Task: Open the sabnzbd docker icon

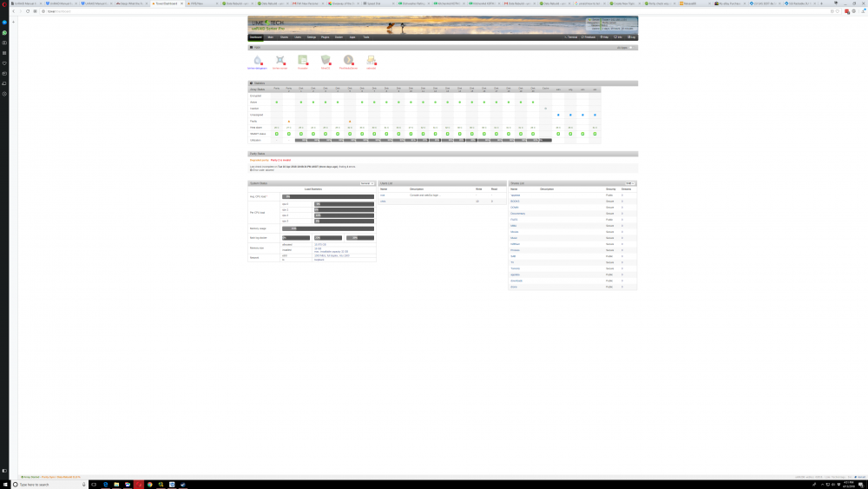Action: [x=371, y=60]
